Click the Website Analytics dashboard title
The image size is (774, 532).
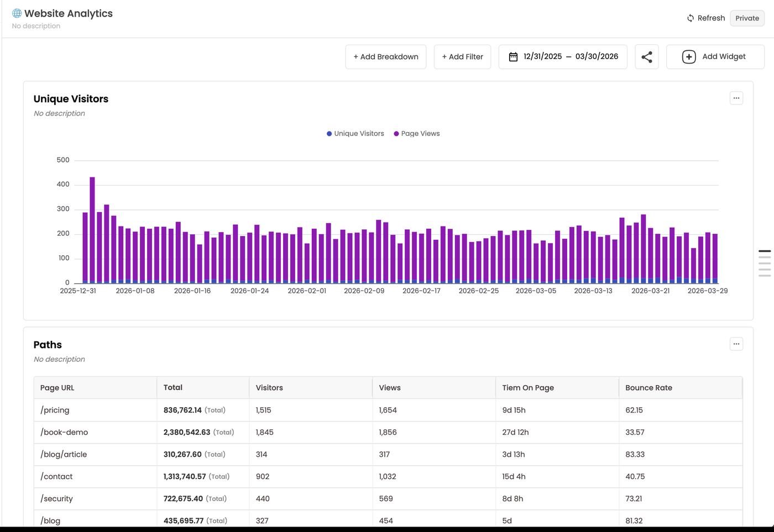(69, 13)
